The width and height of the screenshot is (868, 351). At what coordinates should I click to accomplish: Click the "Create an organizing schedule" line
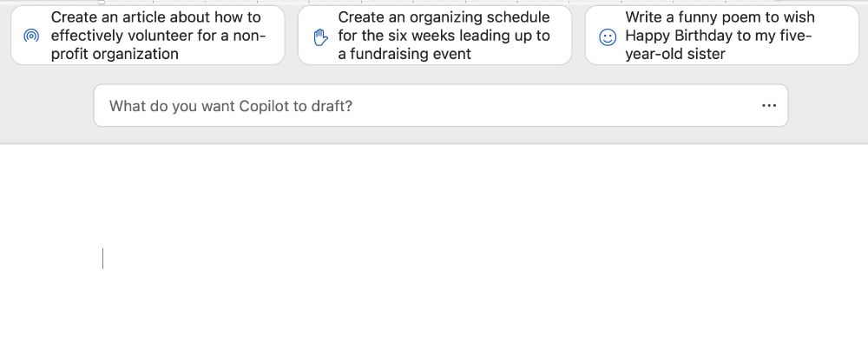pos(444,17)
